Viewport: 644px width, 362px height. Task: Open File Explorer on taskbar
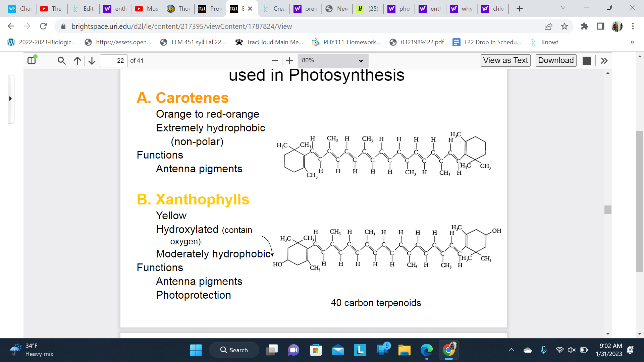click(x=405, y=350)
